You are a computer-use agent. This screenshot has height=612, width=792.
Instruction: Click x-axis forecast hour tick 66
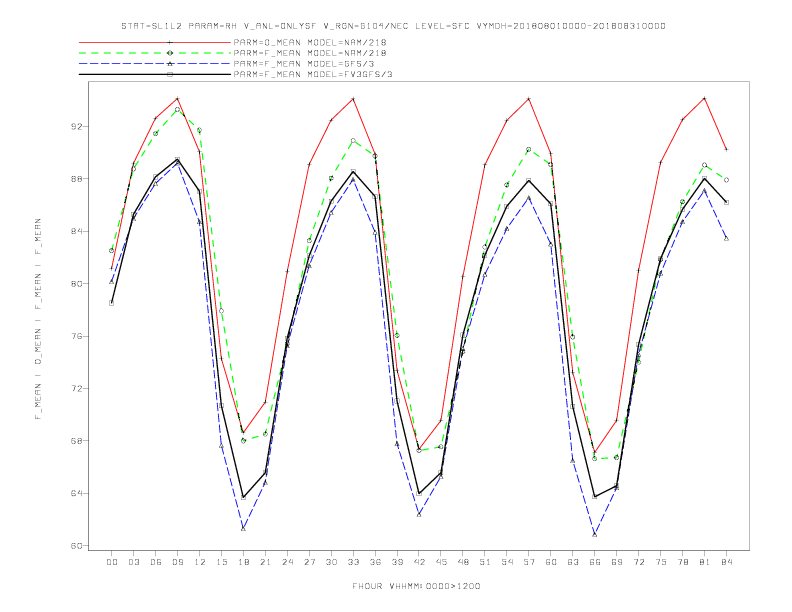595,562
